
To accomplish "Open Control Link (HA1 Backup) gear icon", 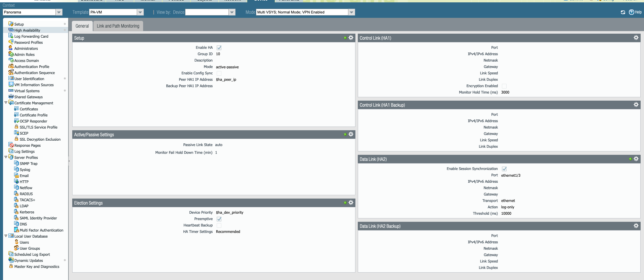I will coord(636,105).
